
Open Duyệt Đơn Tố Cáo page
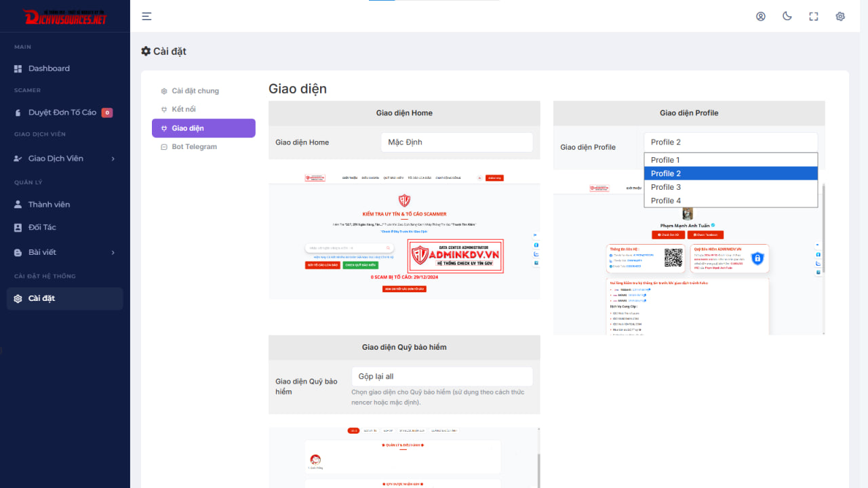[x=62, y=113]
